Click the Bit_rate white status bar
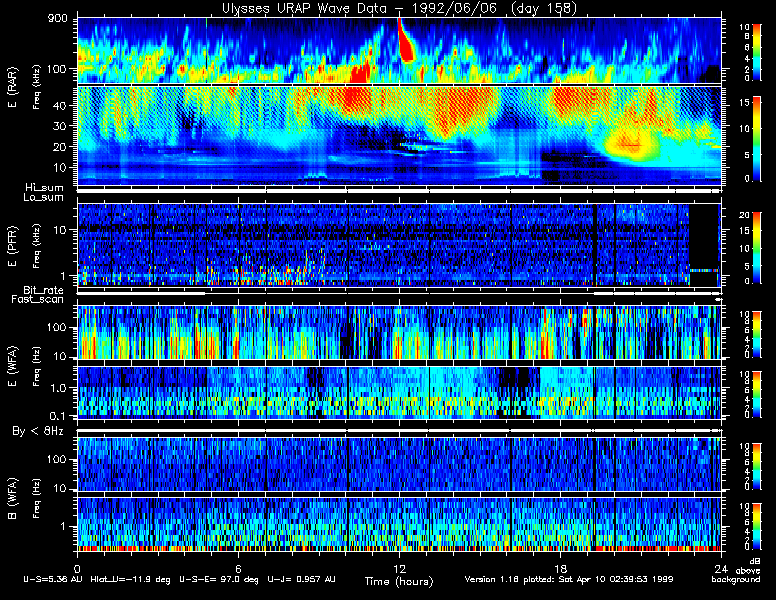 pos(399,293)
